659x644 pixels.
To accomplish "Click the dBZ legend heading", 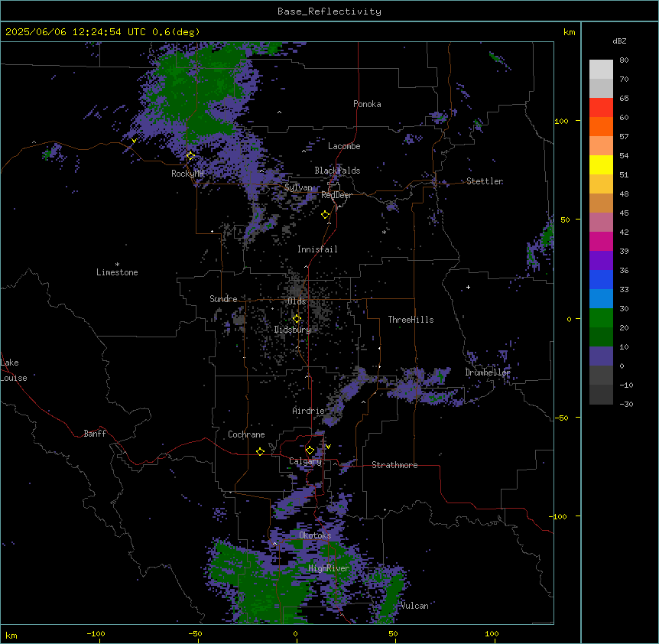I will 619,41.
